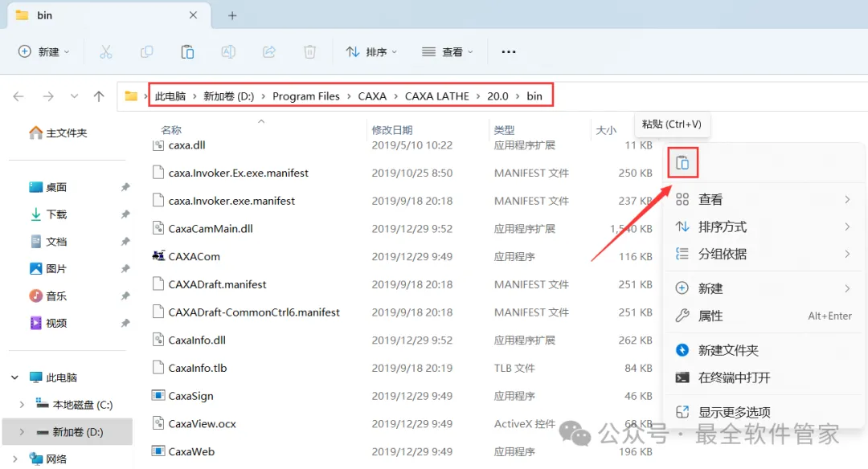Click the Rename icon in toolbar

pos(228,52)
